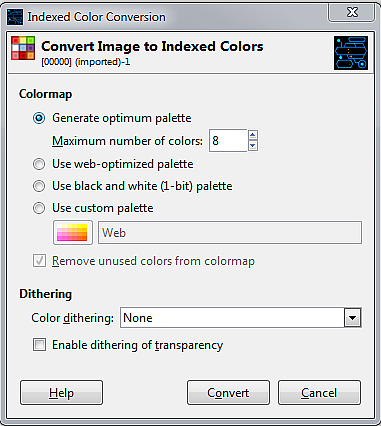This screenshot has height=426, width=381.
Task: Open the Web palette swatch picker
Action: pyautogui.click(x=73, y=232)
